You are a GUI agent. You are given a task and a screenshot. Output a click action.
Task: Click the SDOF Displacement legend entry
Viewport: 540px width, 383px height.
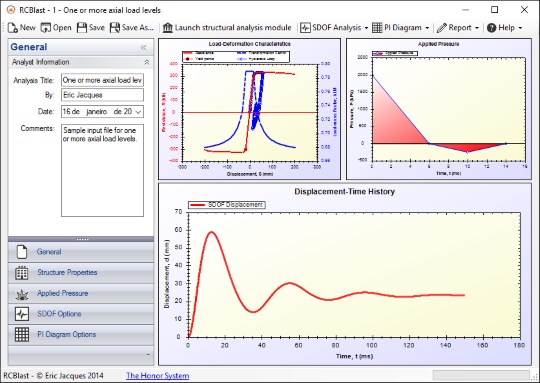tap(227, 205)
